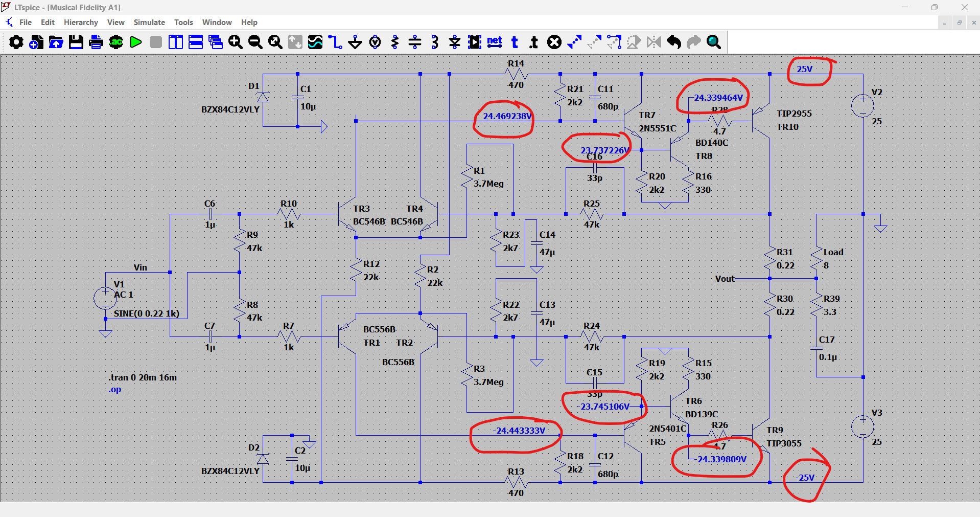The height and width of the screenshot is (517, 980).
Task: Click the BD139C transistor label
Action: pos(702,414)
